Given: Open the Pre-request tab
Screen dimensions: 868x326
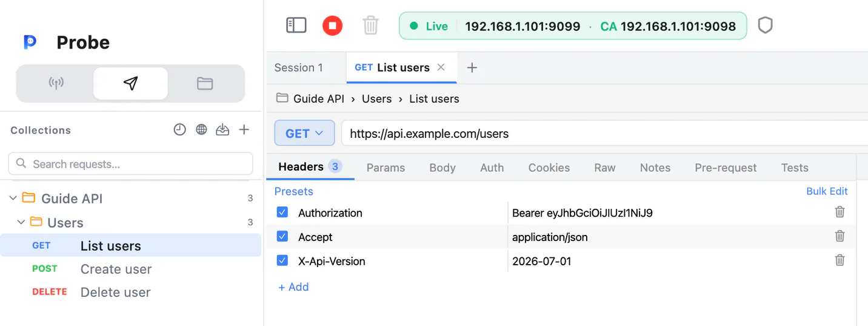Looking at the screenshot, I should [726, 168].
